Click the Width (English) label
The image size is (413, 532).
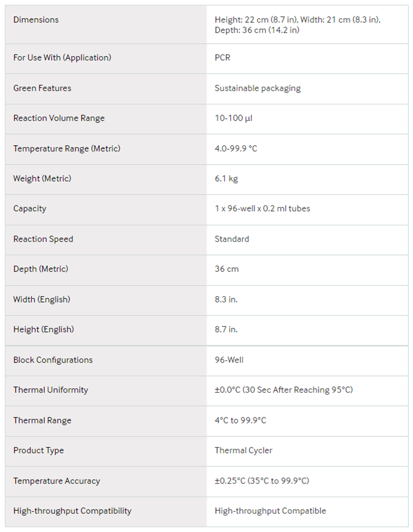coord(41,300)
